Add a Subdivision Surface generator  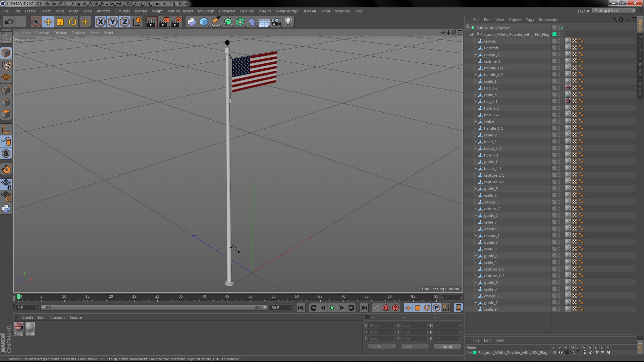[228, 22]
